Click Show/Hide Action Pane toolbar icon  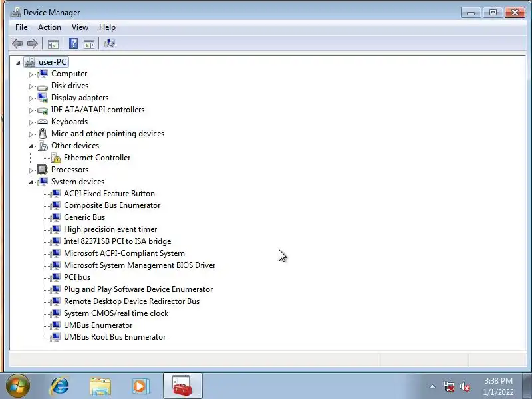click(x=89, y=43)
